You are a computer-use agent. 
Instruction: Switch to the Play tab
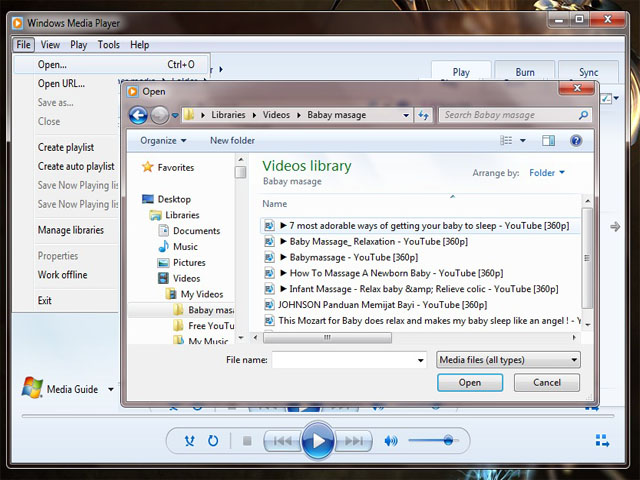click(x=461, y=71)
